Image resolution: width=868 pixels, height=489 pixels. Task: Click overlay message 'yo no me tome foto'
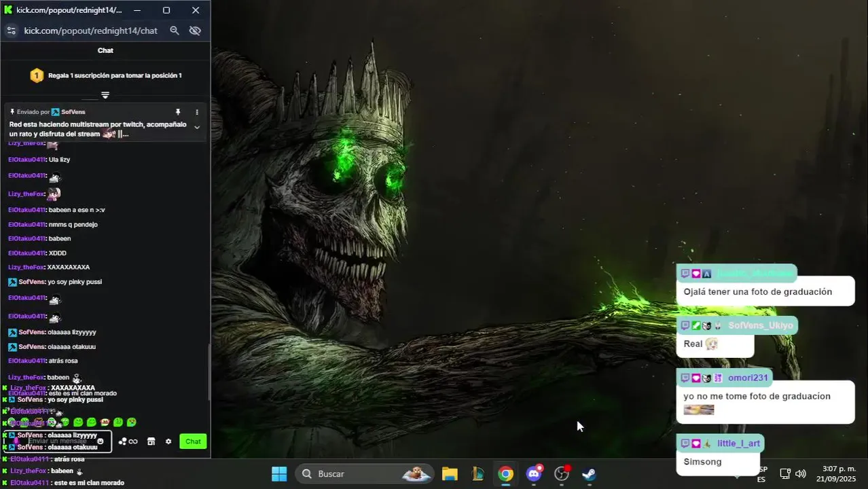[757, 396]
